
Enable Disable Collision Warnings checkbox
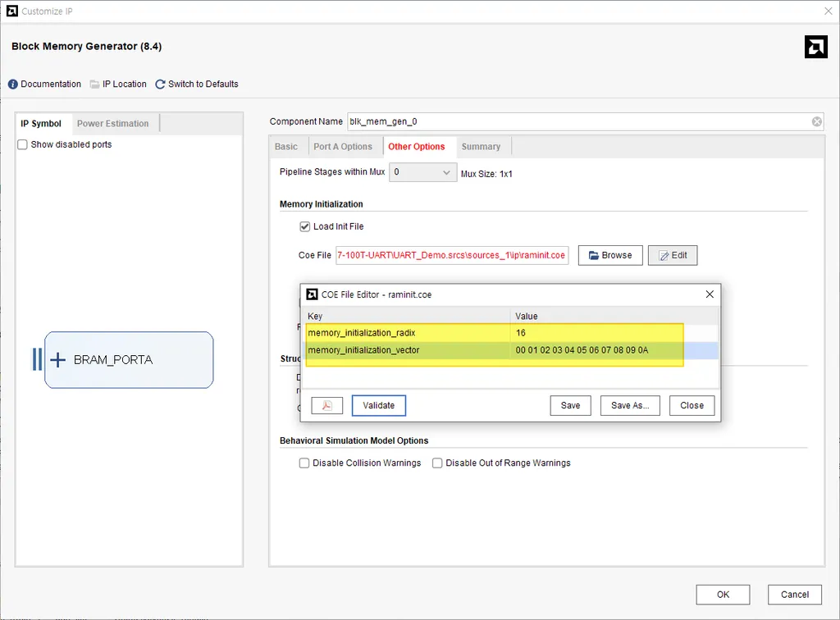304,463
